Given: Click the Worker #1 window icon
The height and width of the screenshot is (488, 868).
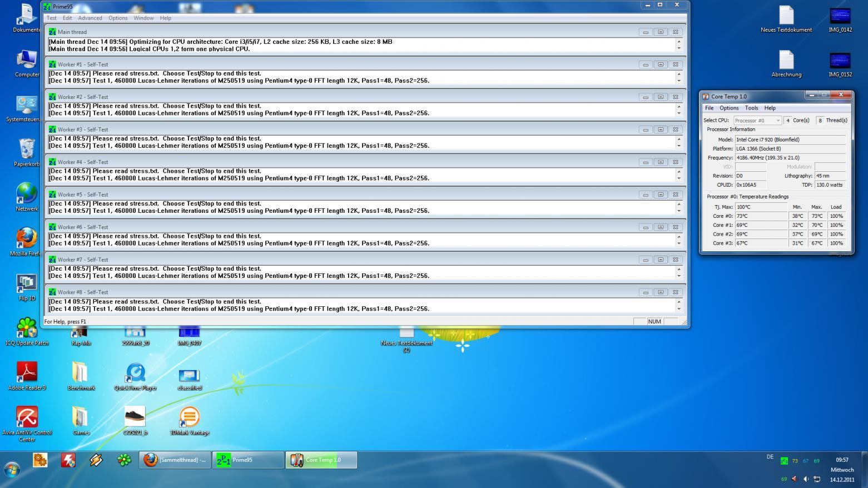Looking at the screenshot, I should pos(52,64).
